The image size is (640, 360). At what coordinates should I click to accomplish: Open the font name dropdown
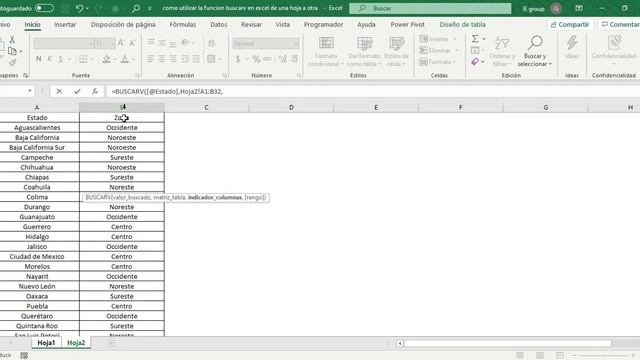tap(91, 43)
